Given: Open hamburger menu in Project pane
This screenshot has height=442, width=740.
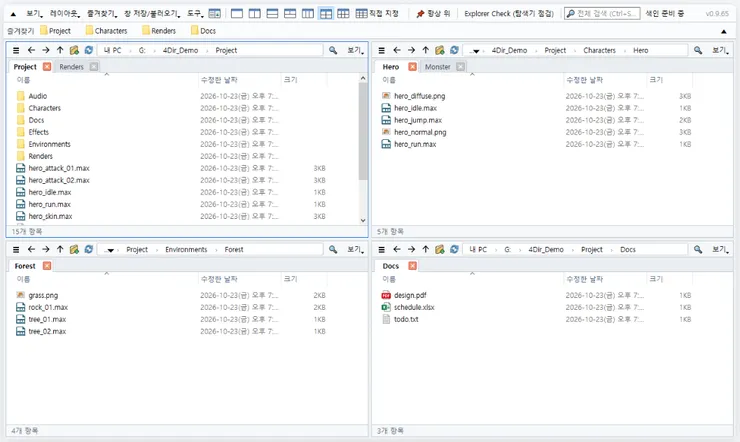Looking at the screenshot, I should pos(16,50).
